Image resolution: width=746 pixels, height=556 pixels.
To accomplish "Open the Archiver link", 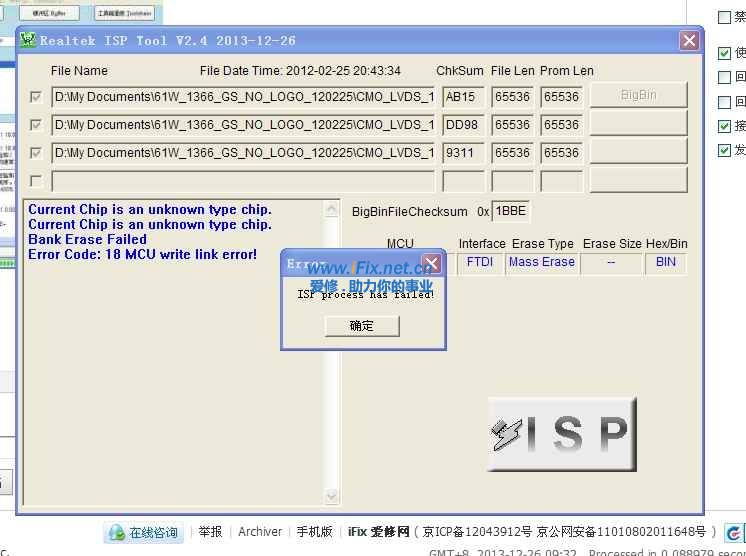I will click(x=260, y=532).
